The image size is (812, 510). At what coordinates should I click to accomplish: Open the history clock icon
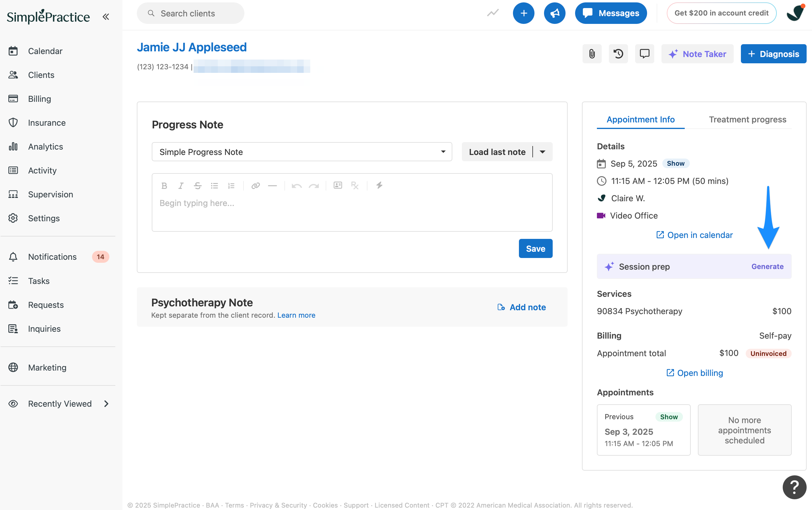coord(618,53)
